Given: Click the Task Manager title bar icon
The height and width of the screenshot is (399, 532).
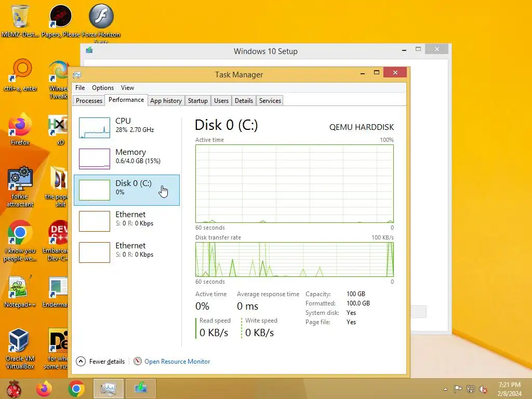Looking at the screenshot, I should [77, 75].
